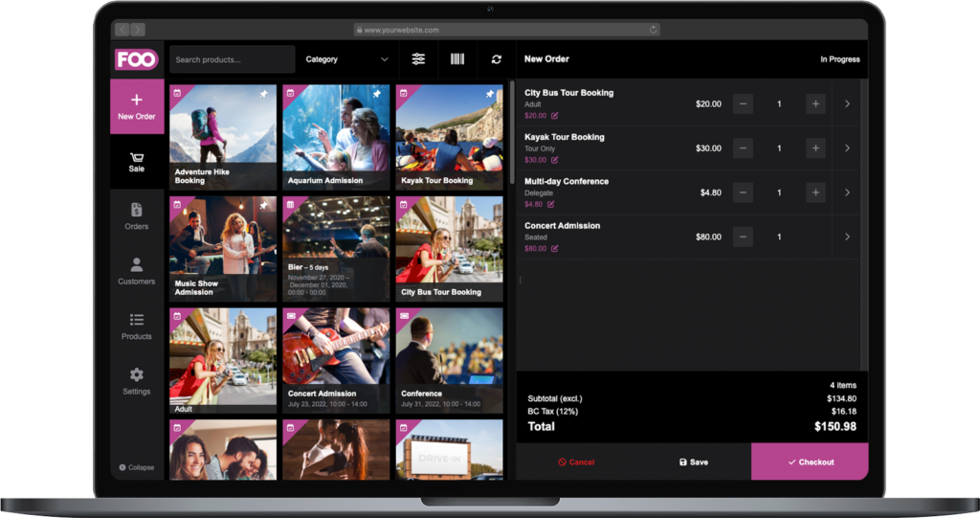Image resolution: width=980 pixels, height=518 pixels.
Task: Toggle pin on Adventure Hike Booking
Action: (x=264, y=94)
